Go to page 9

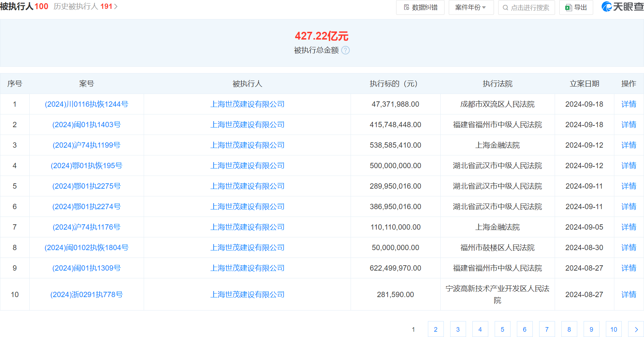click(591, 329)
